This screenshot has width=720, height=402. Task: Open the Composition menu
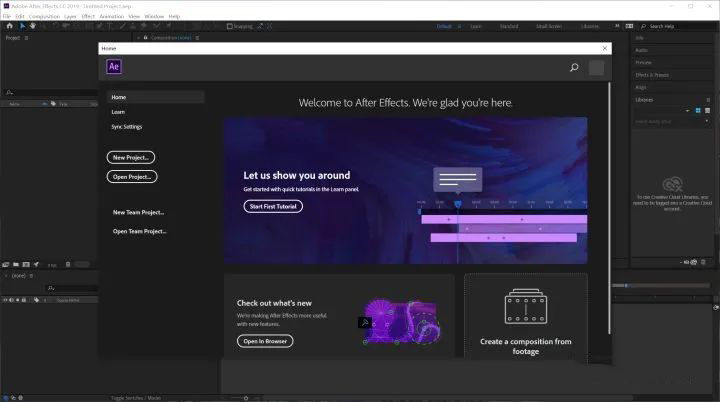44,16
